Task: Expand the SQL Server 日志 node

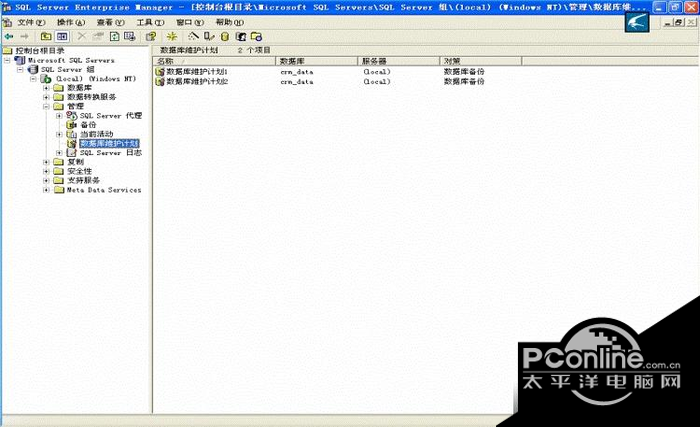Action: (x=59, y=153)
